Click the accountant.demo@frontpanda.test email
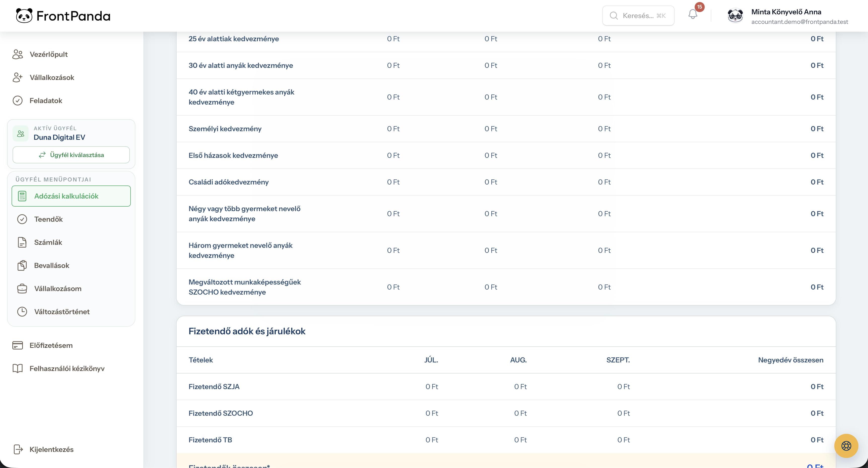Viewport: 868px width, 468px height. pyautogui.click(x=800, y=22)
